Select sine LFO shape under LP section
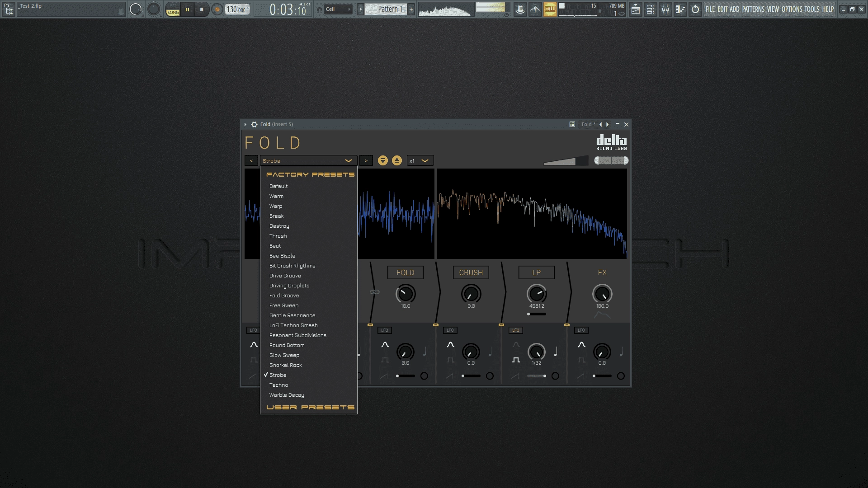Viewport: 868px width, 488px height. [x=516, y=345]
